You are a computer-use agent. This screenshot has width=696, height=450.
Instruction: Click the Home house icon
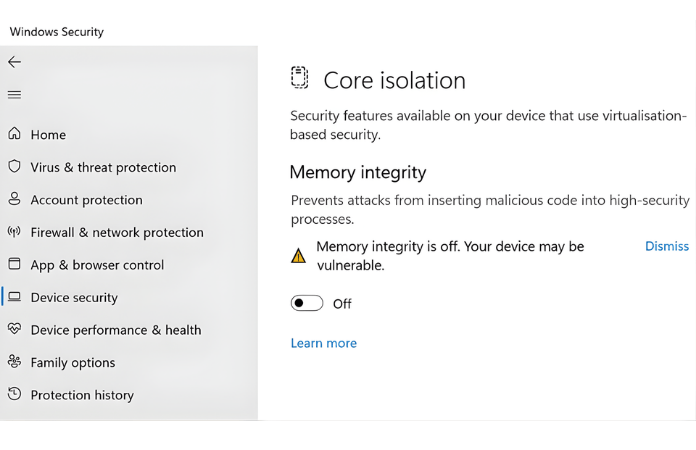[x=14, y=134]
